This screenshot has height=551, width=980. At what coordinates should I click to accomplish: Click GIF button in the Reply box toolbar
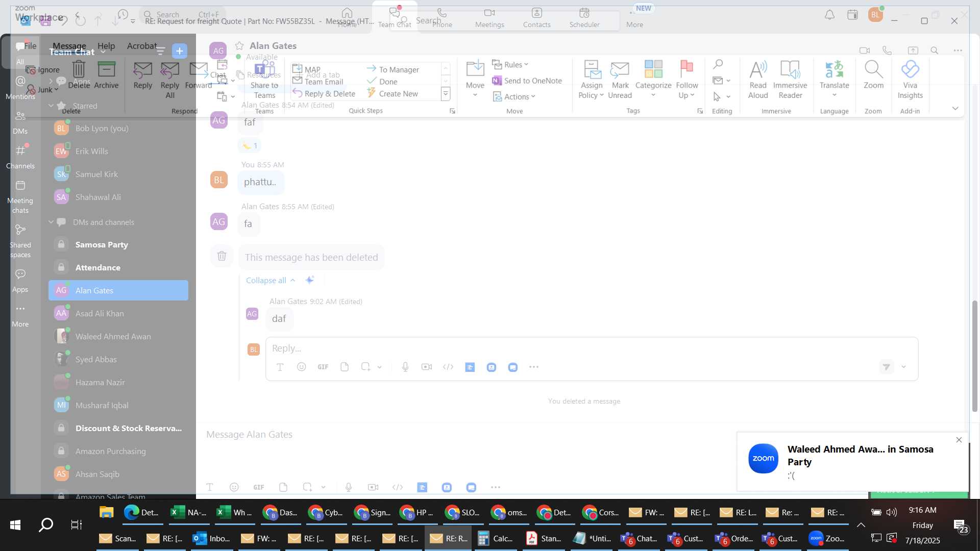pyautogui.click(x=323, y=367)
